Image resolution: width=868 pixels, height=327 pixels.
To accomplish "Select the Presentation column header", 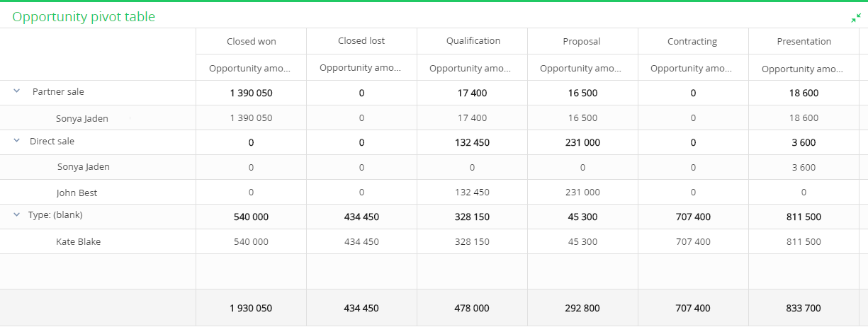I will point(804,41).
